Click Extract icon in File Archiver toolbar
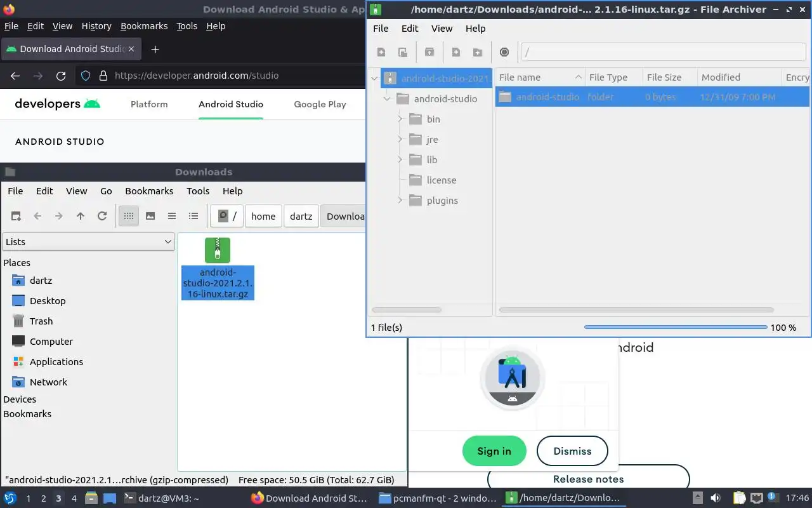812x508 pixels. (429, 52)
